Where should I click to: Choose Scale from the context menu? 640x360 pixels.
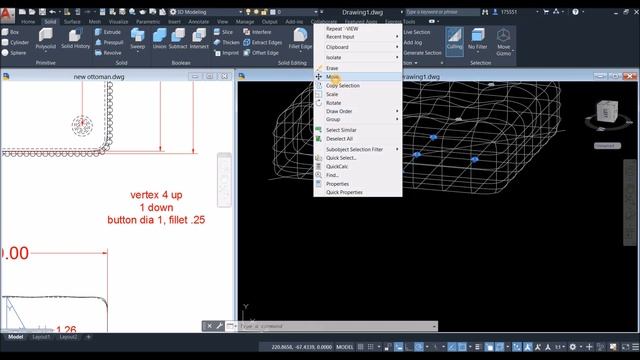(358, 94)
